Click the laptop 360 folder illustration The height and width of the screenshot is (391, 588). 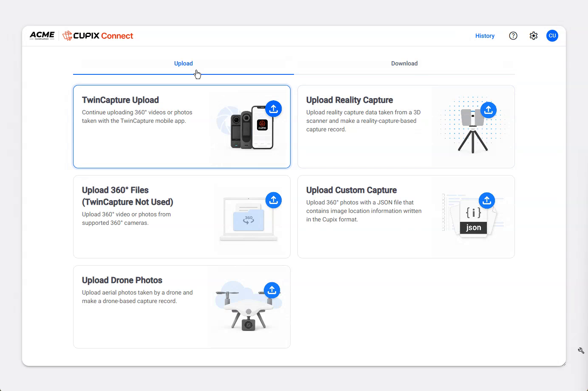[249, 220]
